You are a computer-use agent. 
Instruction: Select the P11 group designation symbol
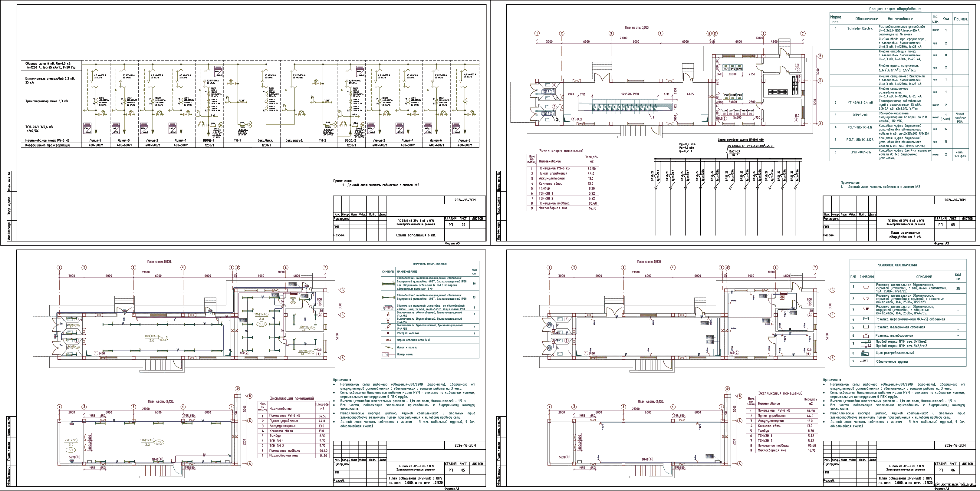[864, 361]
